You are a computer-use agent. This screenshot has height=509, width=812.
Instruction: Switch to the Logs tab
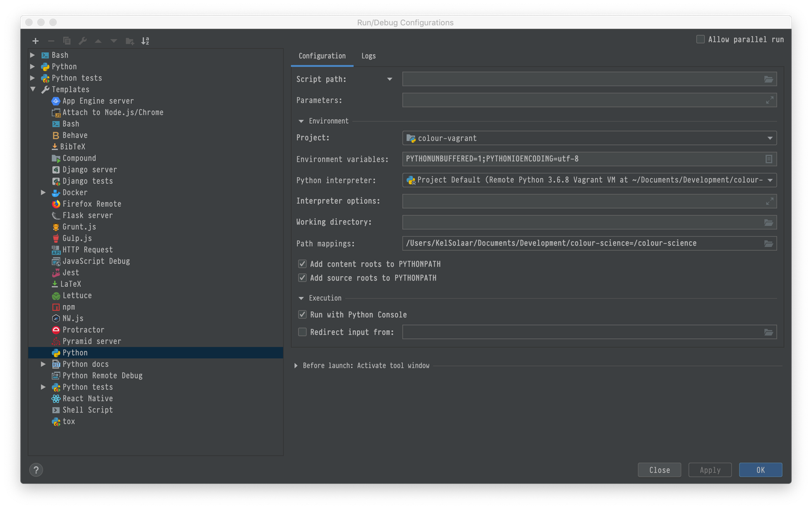pyautogui.click(x=369, y=56)
